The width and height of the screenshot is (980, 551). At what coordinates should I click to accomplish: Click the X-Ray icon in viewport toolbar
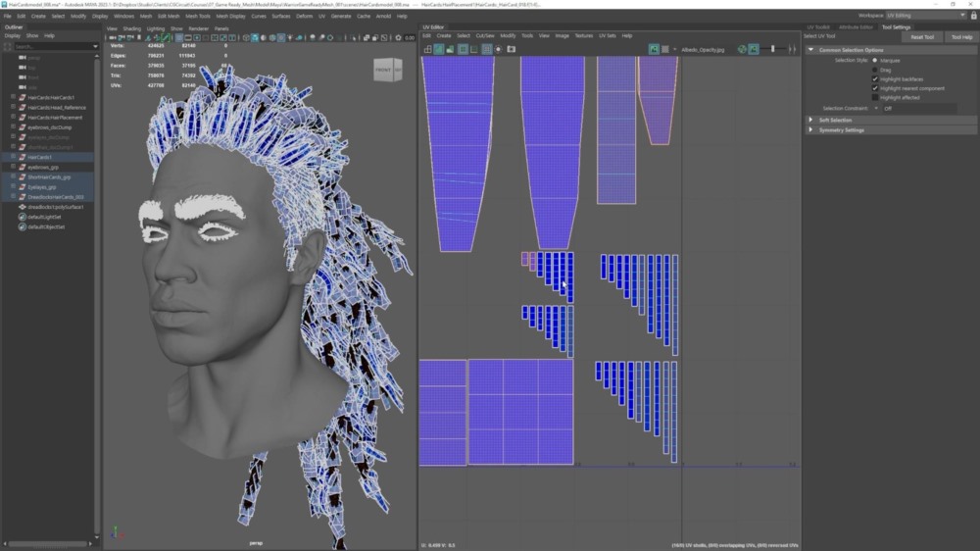pos(367,37)
